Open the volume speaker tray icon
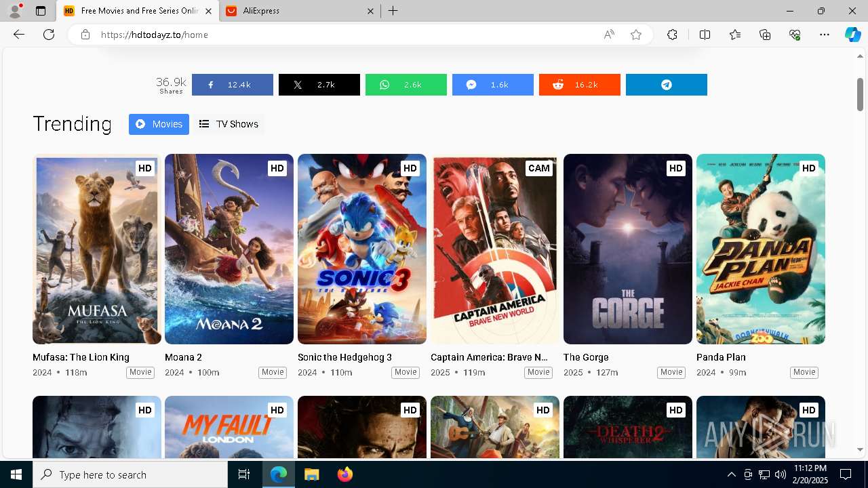Image resolution: width=868 pixels, height=488 pixels. click(780, 474)
